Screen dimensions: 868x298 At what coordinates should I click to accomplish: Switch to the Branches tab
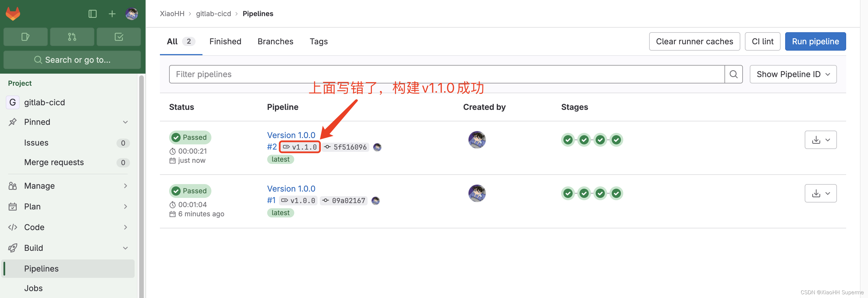(275, 41)
